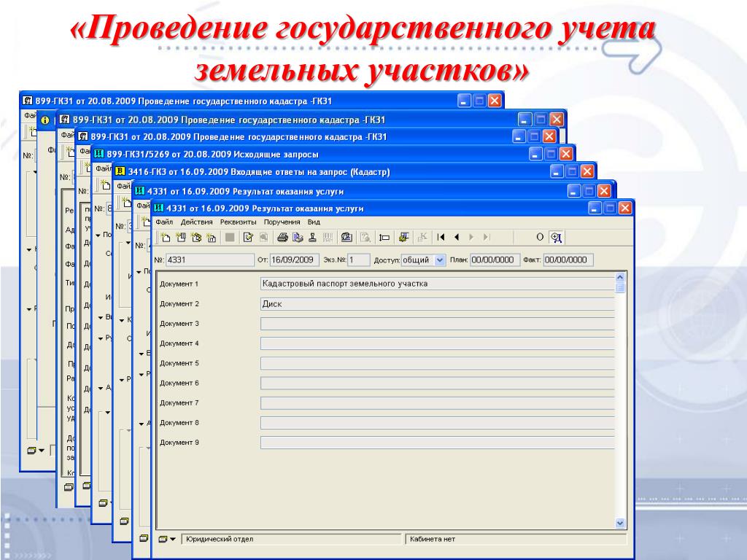Click the scanner/camera toolbar icon
This screenshot has width=747, height=560.
[347, 237]
